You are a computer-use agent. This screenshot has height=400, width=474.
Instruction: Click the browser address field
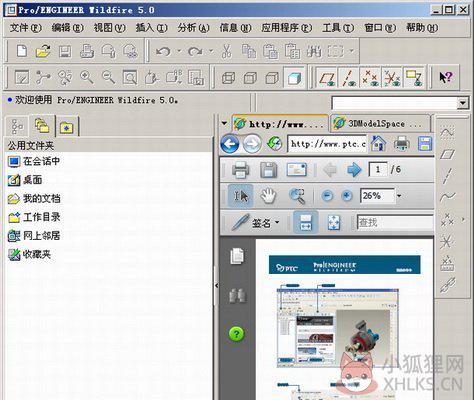coord(327,144)
